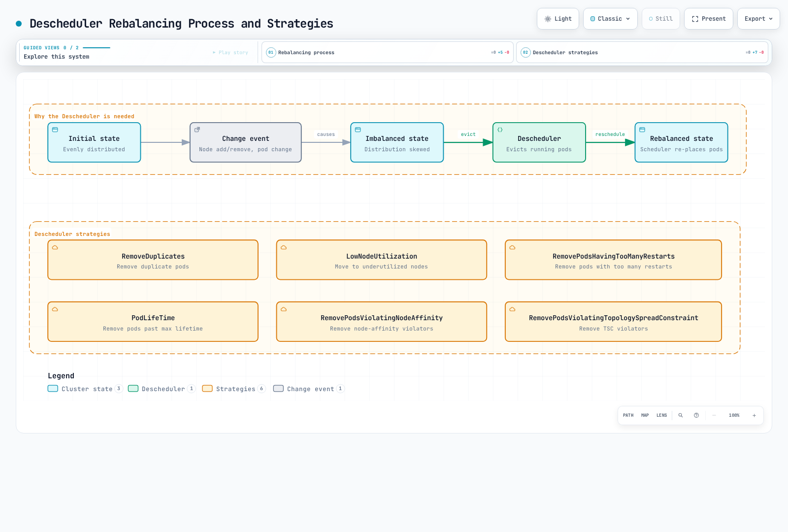Viewport: 788px width, 532px height.
Task: Click the Descheduler node's code brackets icon
Action: (x=500, y=130)
